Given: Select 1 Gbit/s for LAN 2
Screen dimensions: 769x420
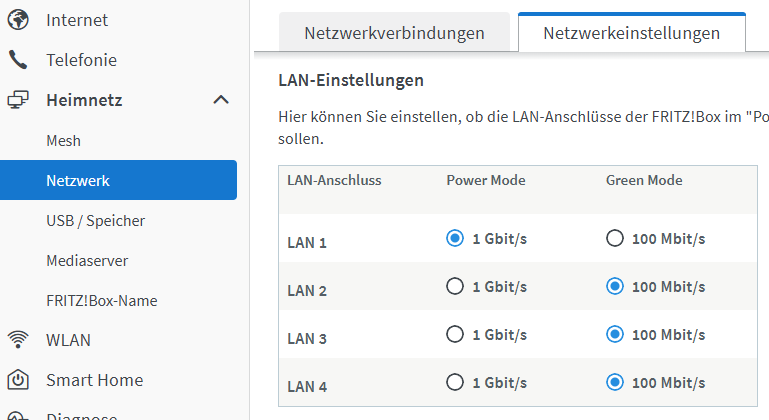Looking at the screenshot, I should 455,287.
